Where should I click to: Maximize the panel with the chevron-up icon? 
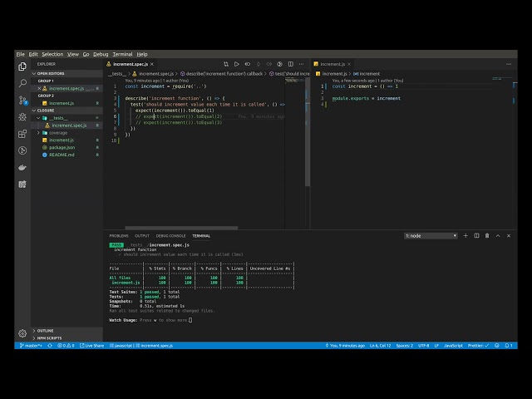pyautogui.click(x=498, y=236)
